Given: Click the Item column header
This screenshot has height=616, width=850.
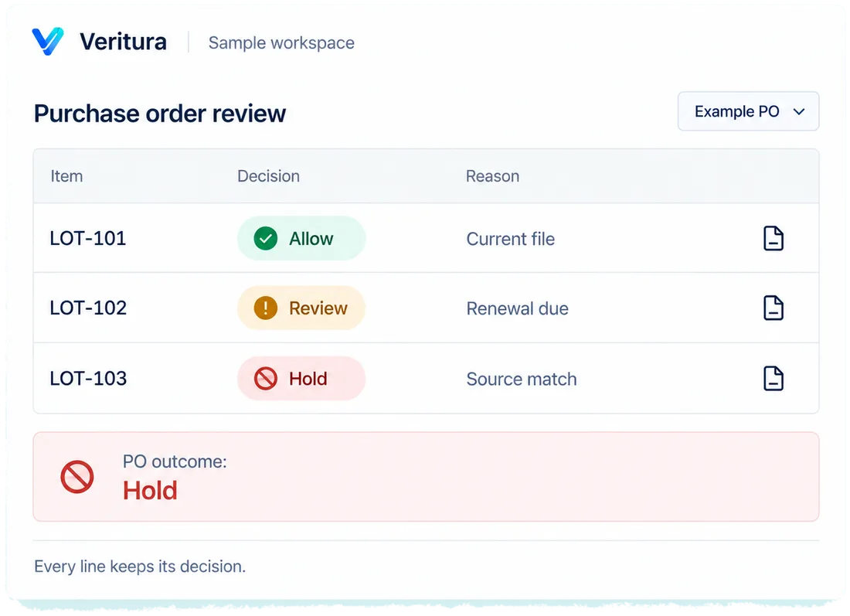Looking at the screenshot, I should [66, 176].
